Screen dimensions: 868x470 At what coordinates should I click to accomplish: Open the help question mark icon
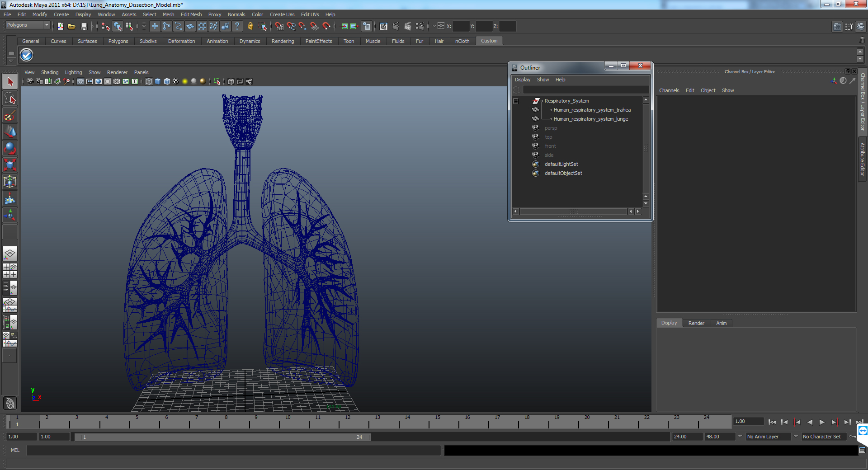237,26
